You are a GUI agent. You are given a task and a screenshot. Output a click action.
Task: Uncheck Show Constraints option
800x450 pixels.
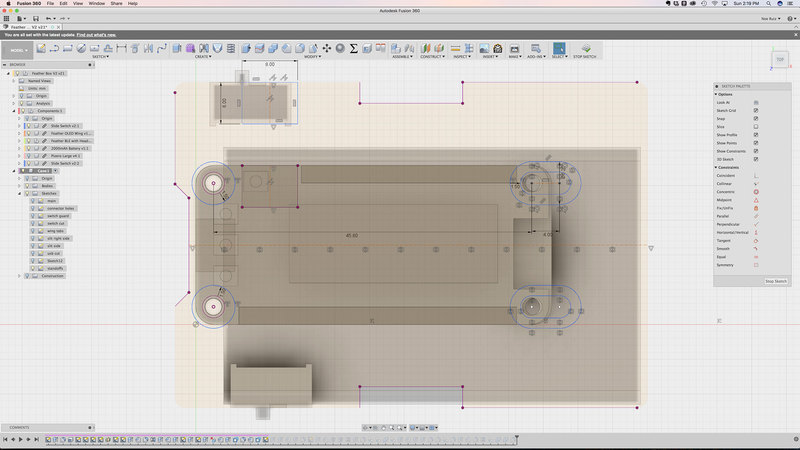(756, 152)
